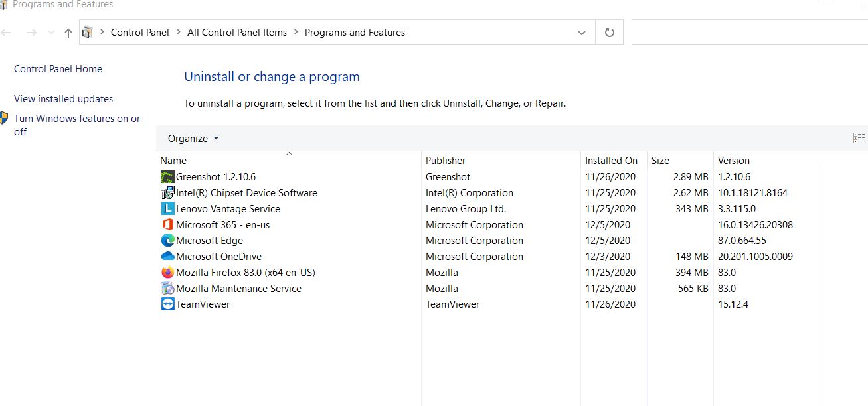Open View installed updates link
Image resolution: width=868 pixels, height=406 pixels.
pyautogui.click(x=64, y=99)
